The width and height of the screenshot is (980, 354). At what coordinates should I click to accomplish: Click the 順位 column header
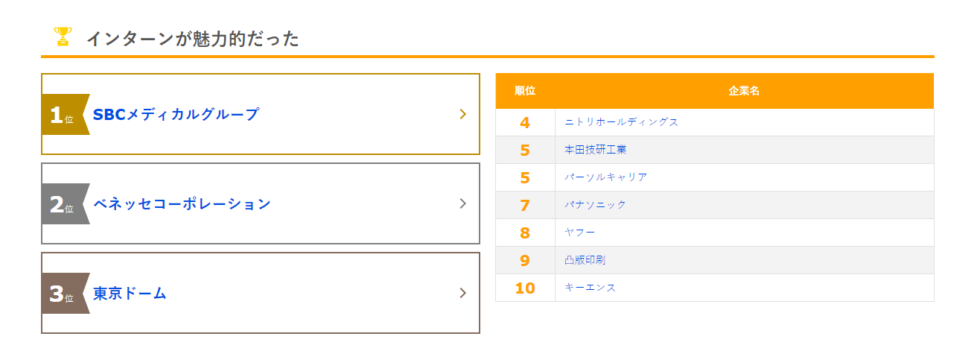tap(524, 91)
